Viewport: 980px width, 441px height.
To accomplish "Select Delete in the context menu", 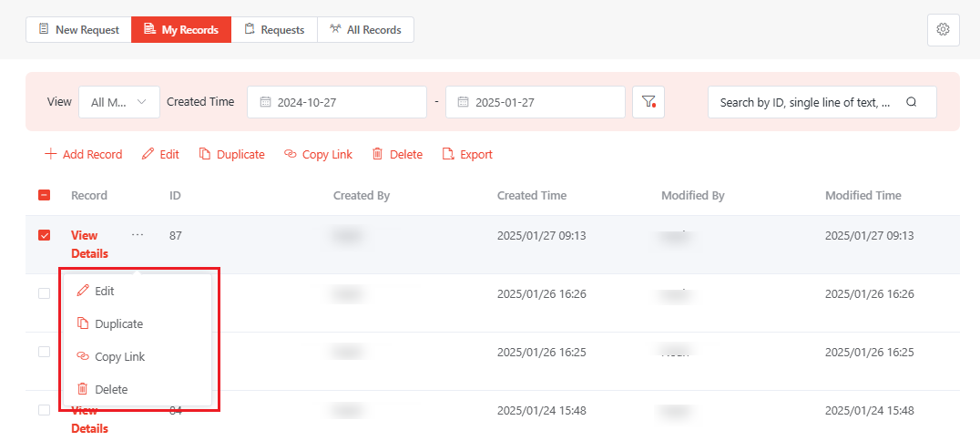I will (111, 389).
